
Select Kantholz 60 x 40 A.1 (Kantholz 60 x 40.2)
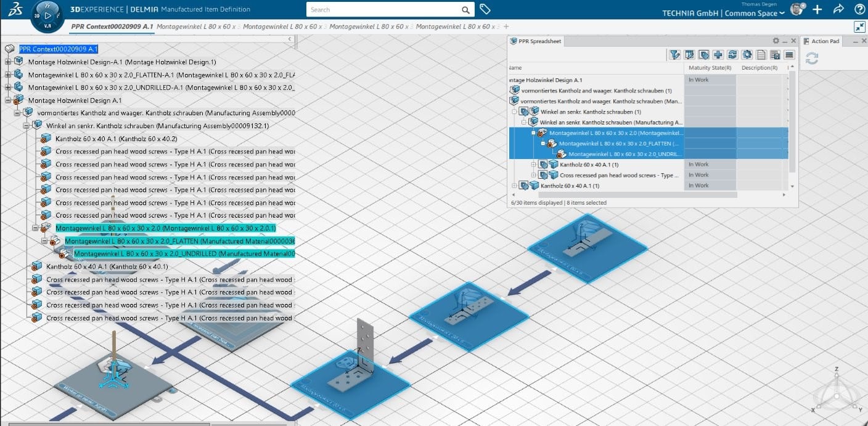tap(116, 139)
